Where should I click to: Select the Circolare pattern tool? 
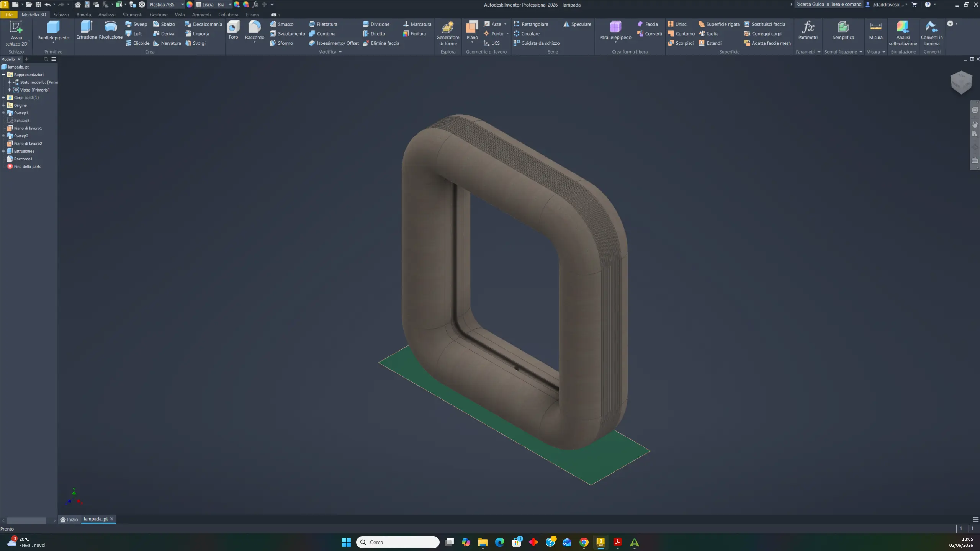click(527, 34)
